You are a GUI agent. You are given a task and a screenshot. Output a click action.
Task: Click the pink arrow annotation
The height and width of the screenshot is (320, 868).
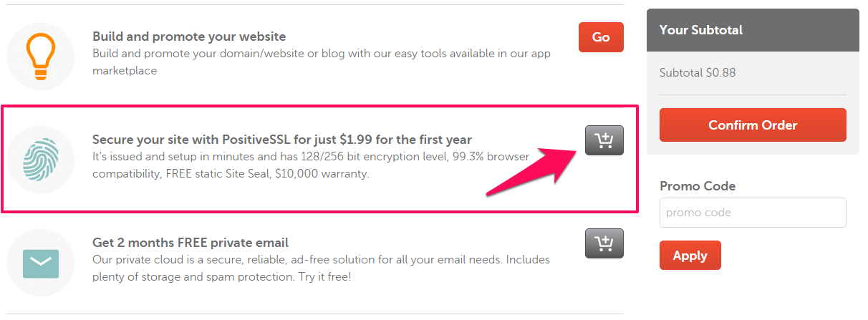[534, 168]
